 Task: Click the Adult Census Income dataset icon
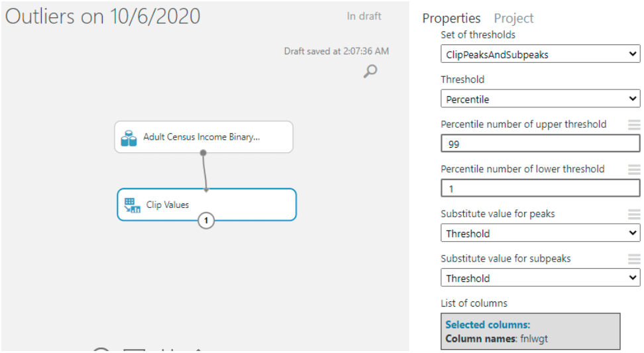[129, 138]
